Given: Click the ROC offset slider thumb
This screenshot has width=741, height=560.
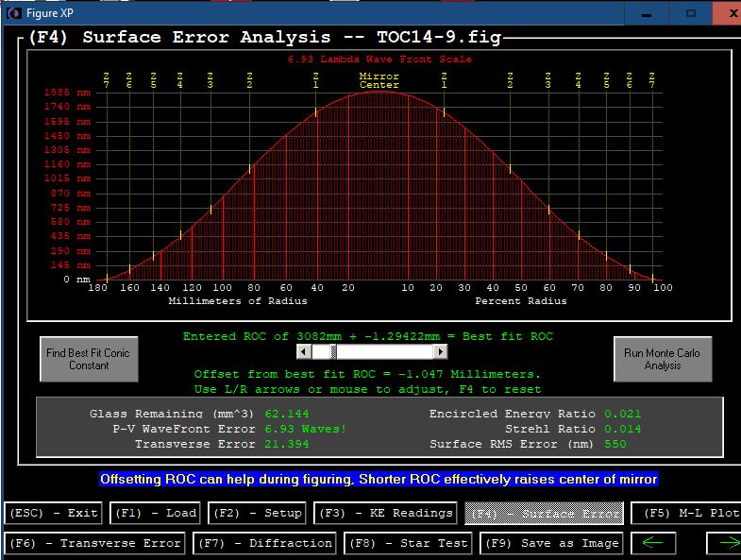Looking at the screenshot, I should (333, 351).
